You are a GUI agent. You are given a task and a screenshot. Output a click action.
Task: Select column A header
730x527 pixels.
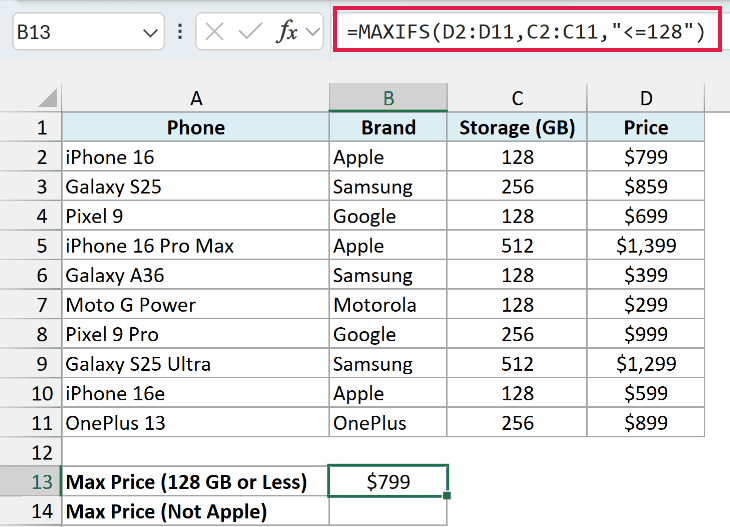196,98
